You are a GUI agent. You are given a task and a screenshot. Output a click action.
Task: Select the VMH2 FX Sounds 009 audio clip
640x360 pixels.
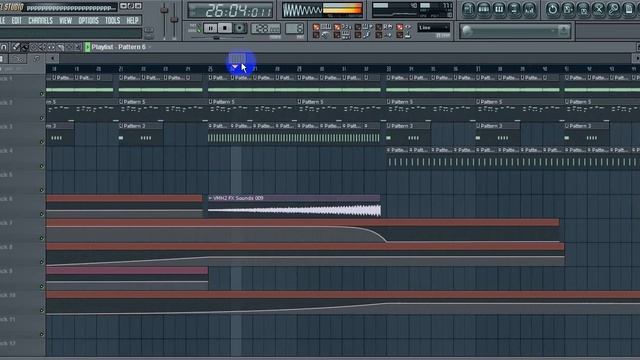[294, 206]
